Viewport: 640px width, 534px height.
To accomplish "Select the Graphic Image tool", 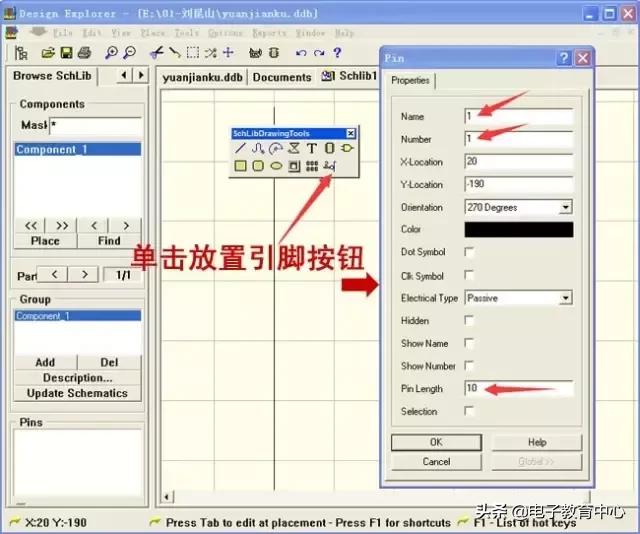I will 294,166.
